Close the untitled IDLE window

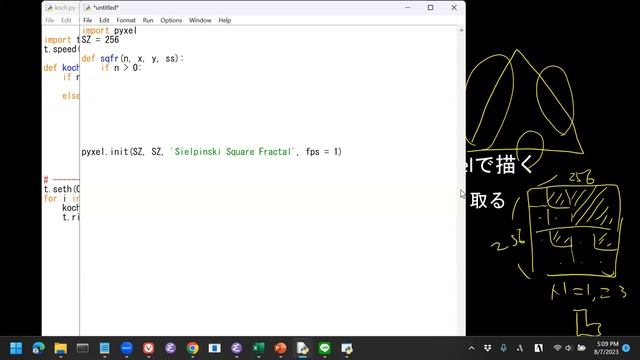(x=454, y=7)
